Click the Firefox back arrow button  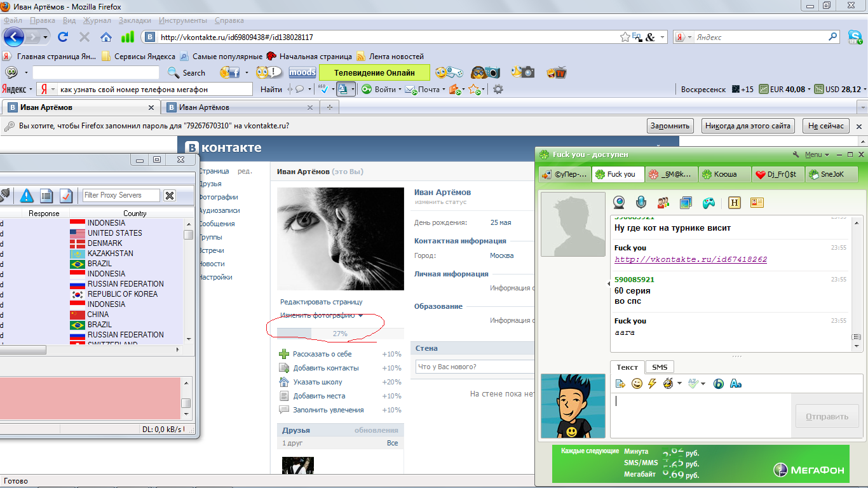[x=13, y=37]
